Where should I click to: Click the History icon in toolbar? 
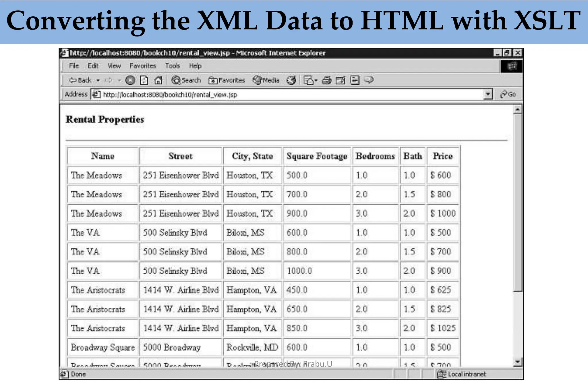point(291,80)
